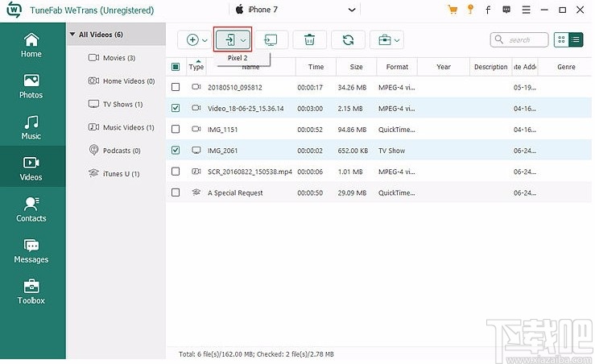This screenshot has height=364, width=595.
Task: Check the box for IMG_1151
Action: pos(176,129)
